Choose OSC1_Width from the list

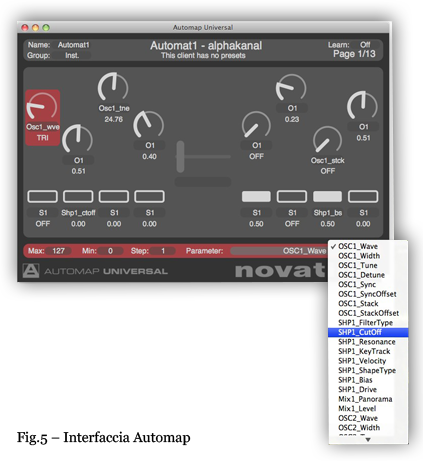coord(368,256)
